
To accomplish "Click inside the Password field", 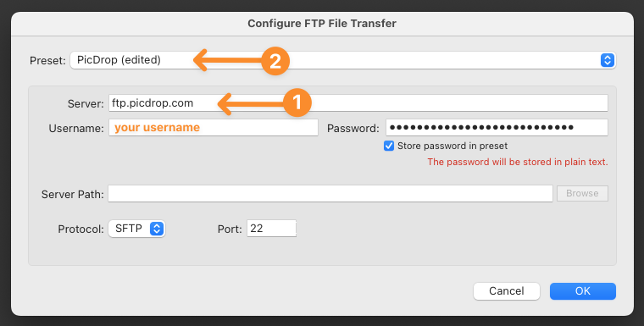I will tap(497, 128).
